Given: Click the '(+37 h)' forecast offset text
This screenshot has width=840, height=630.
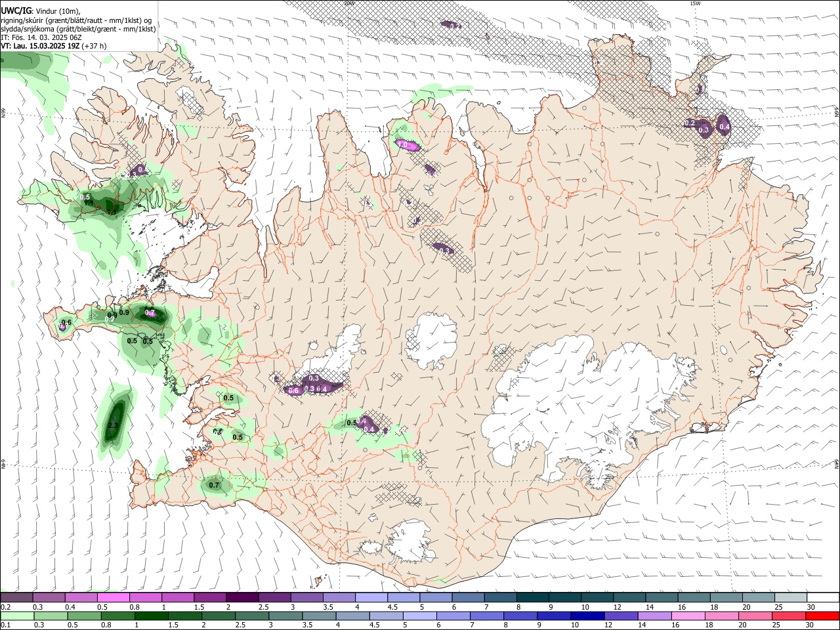Looking at the screenshot, I should click(94, 46).
